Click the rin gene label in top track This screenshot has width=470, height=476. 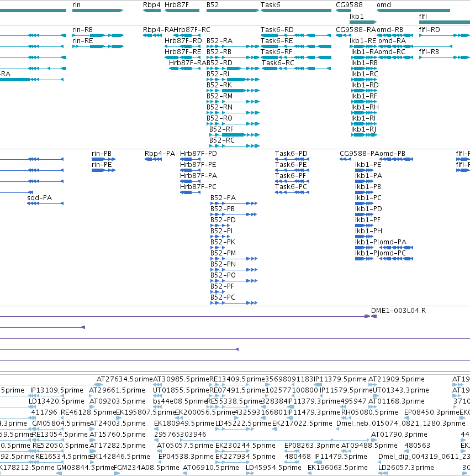[76, 5]
